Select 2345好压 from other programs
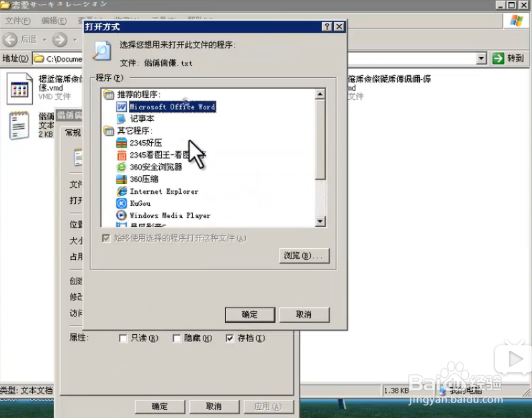This screenshot has height=418, width=532. tap(146, 143)
